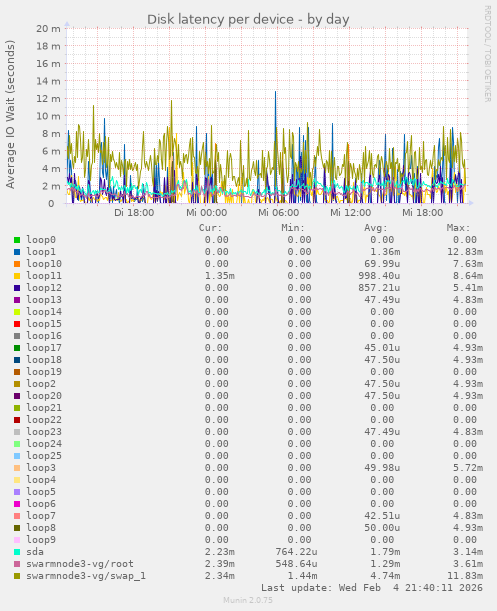This screenshot has height=611, width=497.
Task: Click the loop6 magenta legend swatch
Action: (x=17, y=504)
